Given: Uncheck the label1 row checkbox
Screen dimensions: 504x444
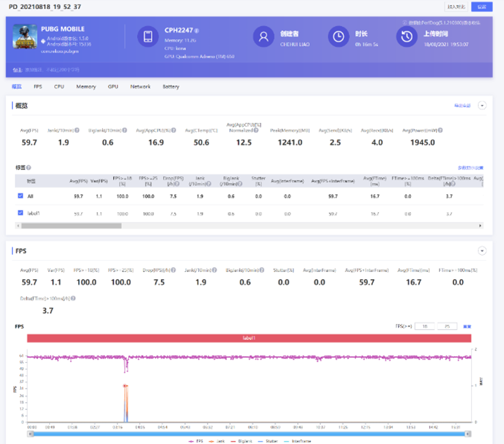Looking at the screenshot, I should [20, 213].
